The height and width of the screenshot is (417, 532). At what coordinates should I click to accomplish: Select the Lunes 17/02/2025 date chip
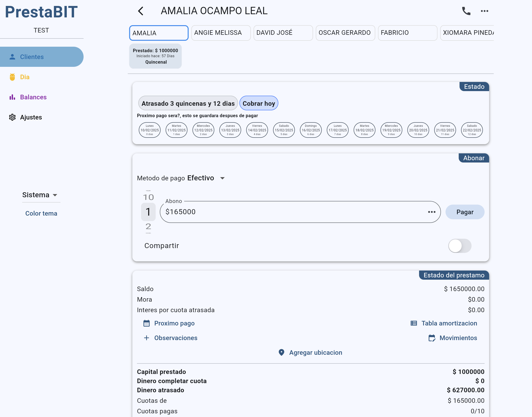point(337,130)
